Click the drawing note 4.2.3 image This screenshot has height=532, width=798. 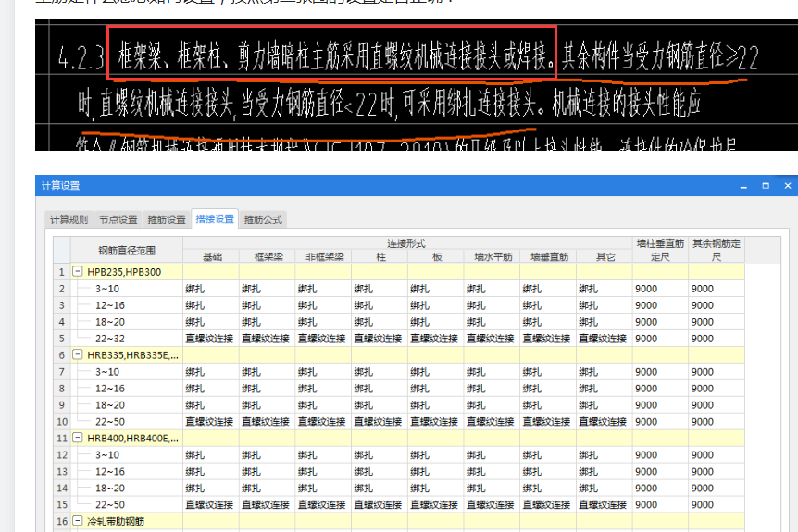pyautogui.click(x=417, y=85)
